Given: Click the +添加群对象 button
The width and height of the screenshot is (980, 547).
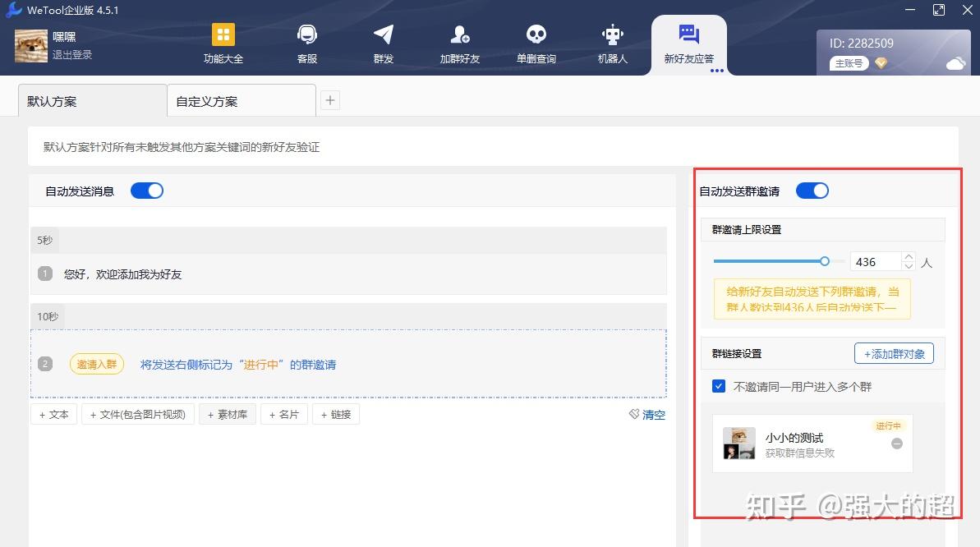Looking at the screenshot, I should point(894,353).
